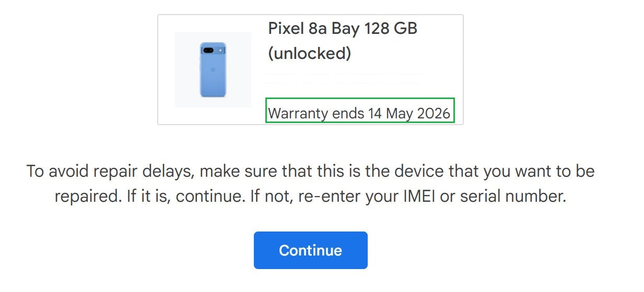Click the camera bar on phone picture
This screenshot has width=644, height=292.
click(213, 51)
